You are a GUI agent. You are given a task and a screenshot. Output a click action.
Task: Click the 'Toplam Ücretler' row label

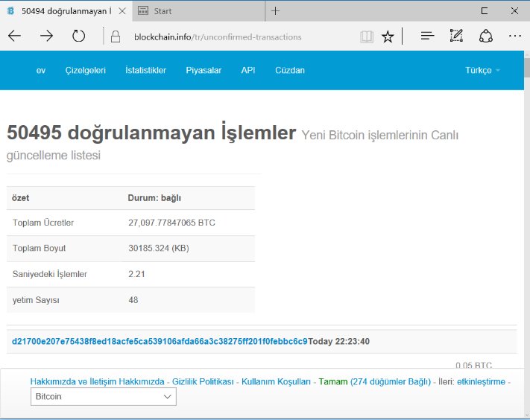43,223
